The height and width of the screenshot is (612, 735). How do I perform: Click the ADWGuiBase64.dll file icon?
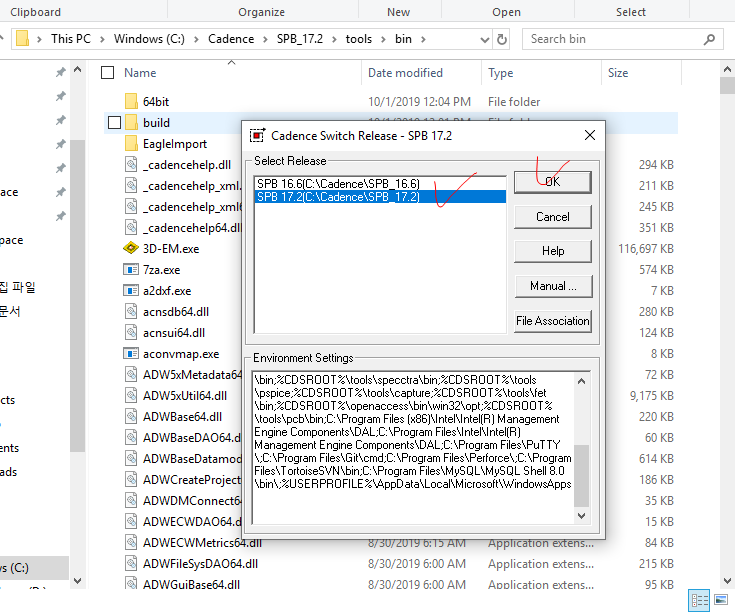(x=131, y=583)
